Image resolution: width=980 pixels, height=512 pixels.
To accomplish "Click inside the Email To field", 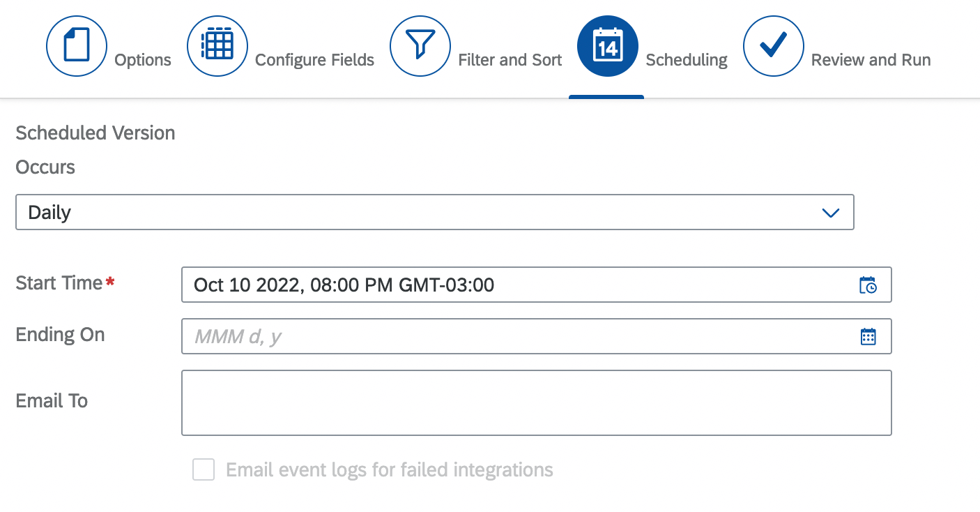I will (536, 402).
